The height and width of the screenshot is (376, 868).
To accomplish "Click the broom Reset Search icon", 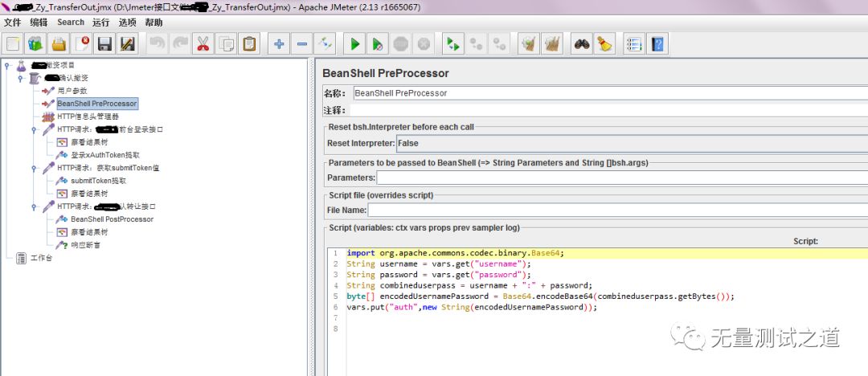I will (604, 44).
